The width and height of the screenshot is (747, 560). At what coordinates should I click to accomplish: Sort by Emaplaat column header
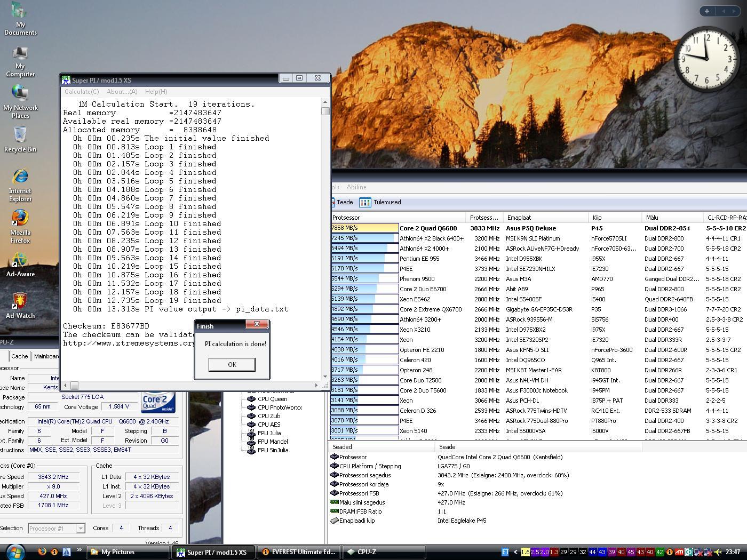[x=547, y=218]
